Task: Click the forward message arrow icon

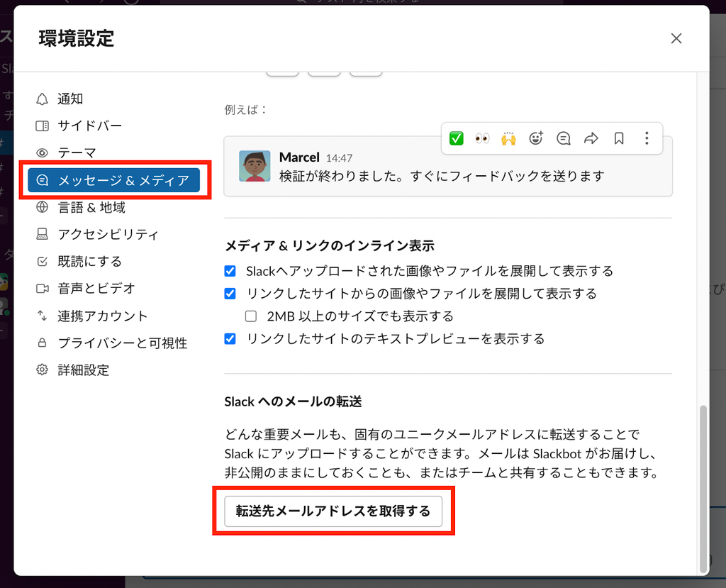Action: tap(591, 138)
